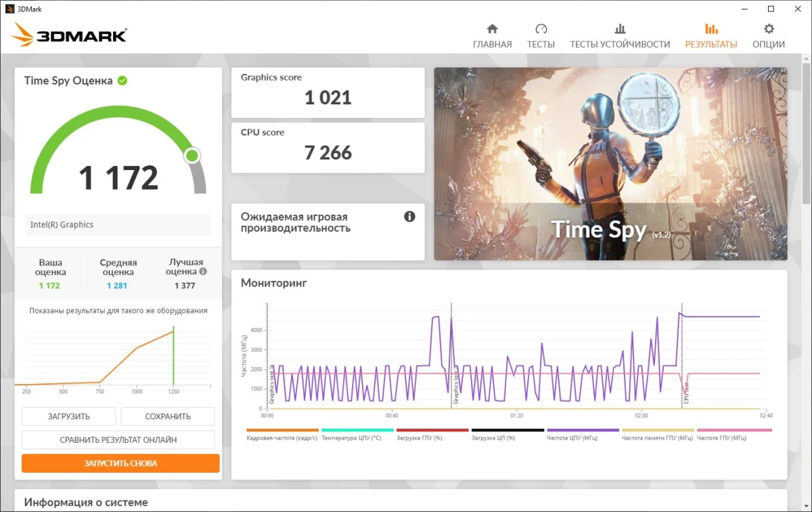The height and width of the screenshot is (512, 812).
Task: Toggle Загрузка ГПУ red legend swatch
Action: click(x=432, y=430)
